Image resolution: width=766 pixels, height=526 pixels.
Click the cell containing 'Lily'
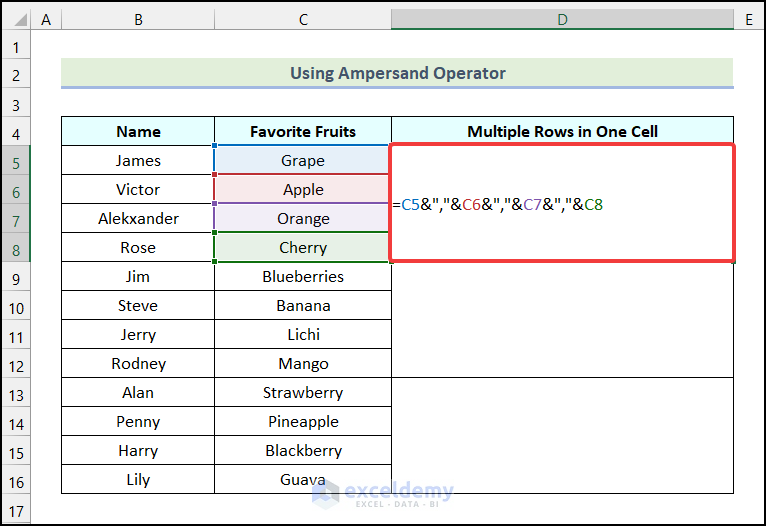(x=138, y=479)
